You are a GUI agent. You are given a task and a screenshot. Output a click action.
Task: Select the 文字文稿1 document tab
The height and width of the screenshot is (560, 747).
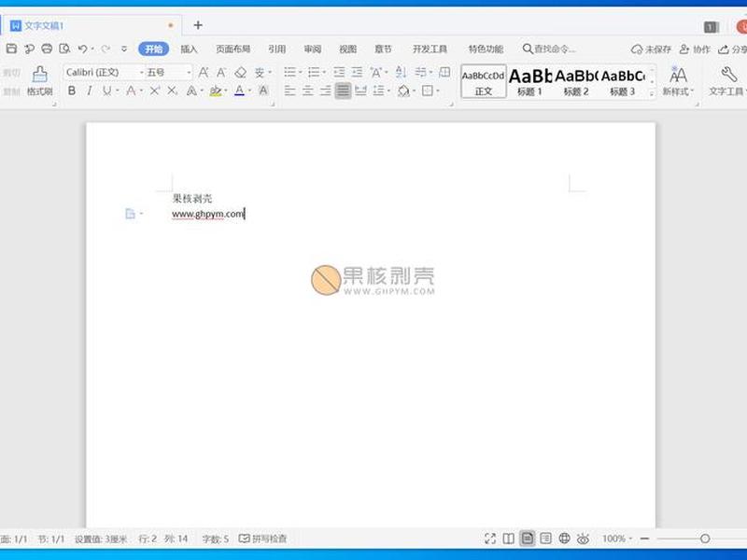point(91,26)
